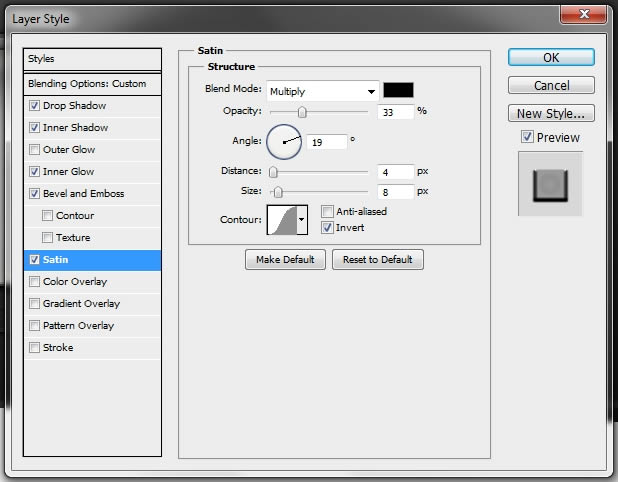The image size is (618, 482).
Task: Focus the Opacity value field
Action: tap(396, 112)
